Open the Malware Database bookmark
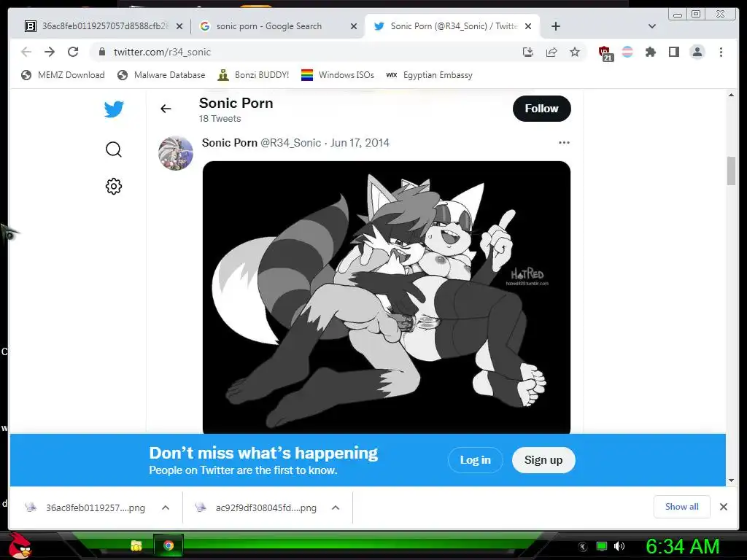Viewport: 747px width, 560px height. (161, 75)
